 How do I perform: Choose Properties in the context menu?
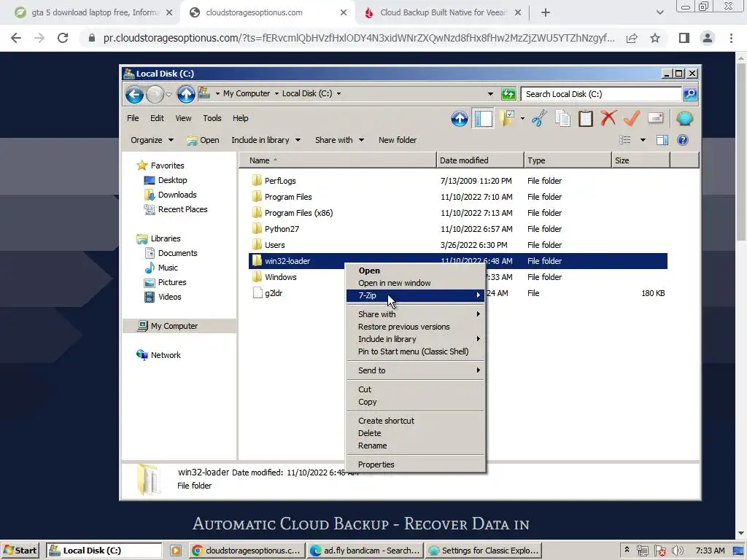(x=415, y=464)
